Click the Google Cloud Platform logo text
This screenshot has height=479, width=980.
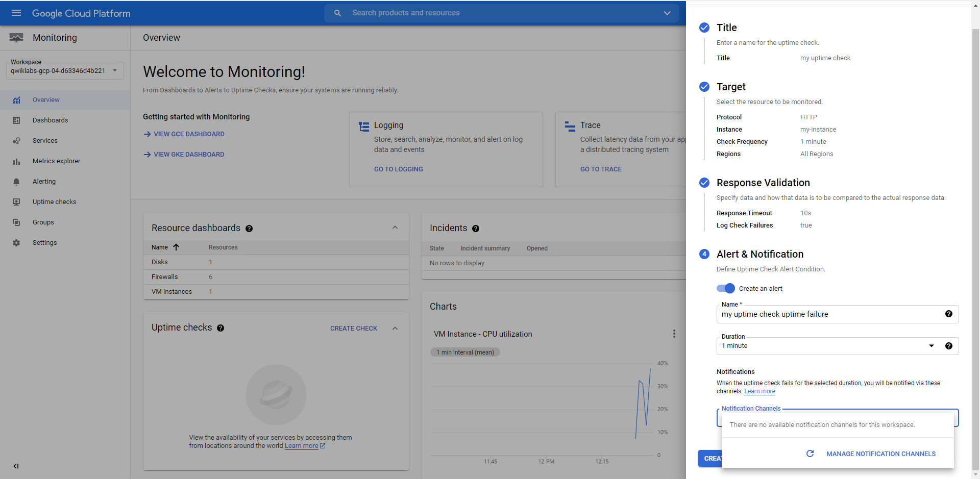pyautogui.click(x=81, y=13)
